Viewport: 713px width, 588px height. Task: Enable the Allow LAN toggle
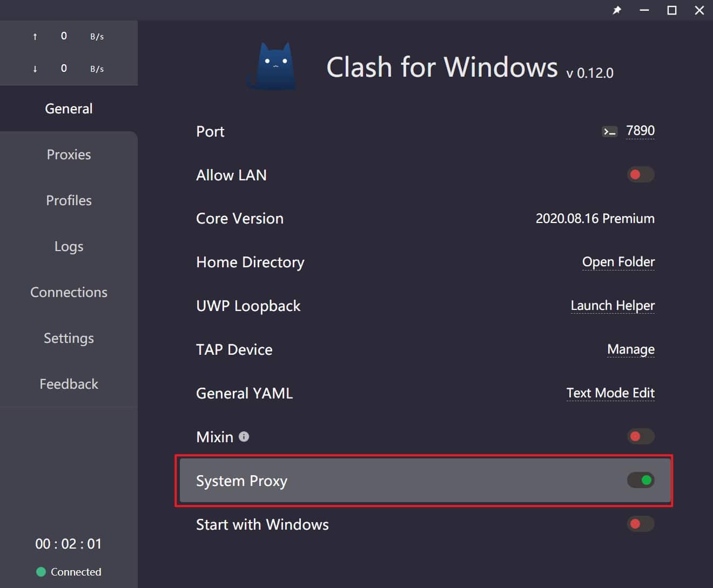tap(641, 174)
